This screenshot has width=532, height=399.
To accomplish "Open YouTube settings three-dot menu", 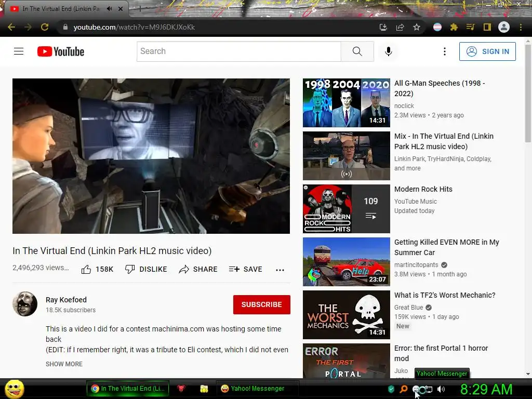I will point(445,51).
